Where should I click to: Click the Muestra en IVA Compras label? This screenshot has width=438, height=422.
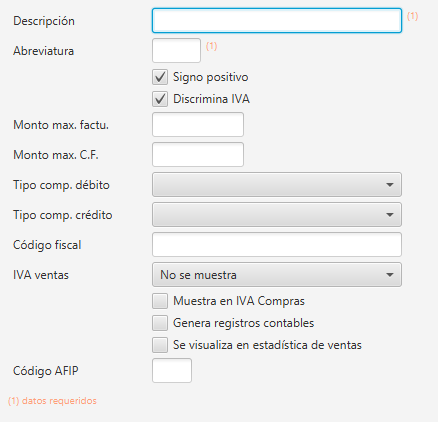tap(239, 301)
